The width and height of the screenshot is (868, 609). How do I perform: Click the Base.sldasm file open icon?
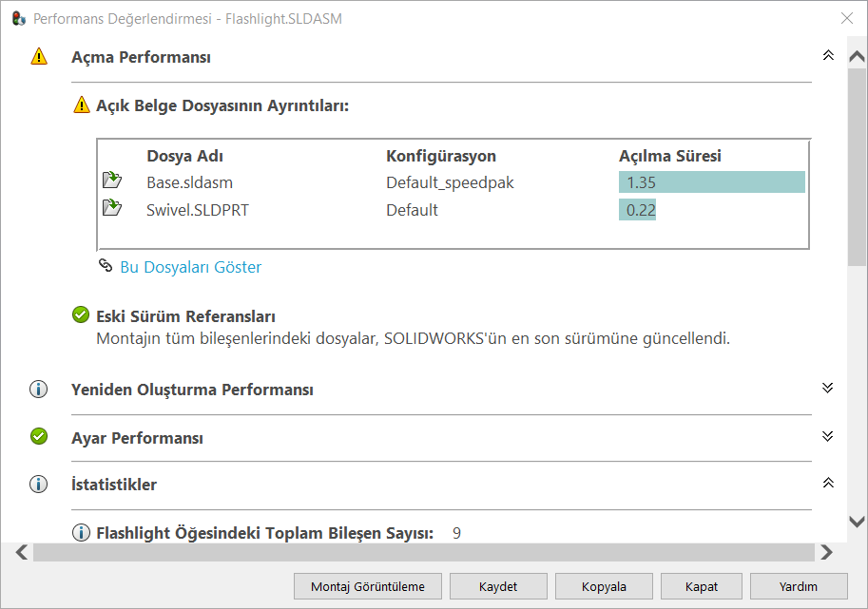click(x=112, y=181)
